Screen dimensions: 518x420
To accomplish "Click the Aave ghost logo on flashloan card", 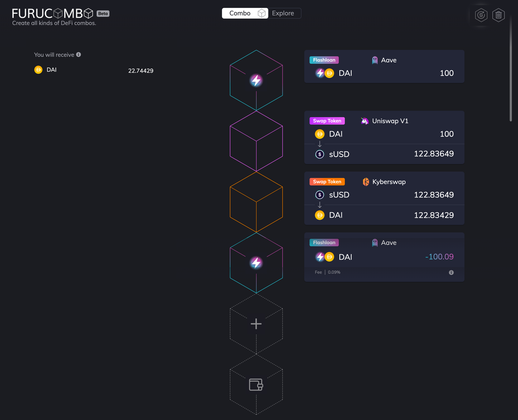I will (x=374, y=60).
